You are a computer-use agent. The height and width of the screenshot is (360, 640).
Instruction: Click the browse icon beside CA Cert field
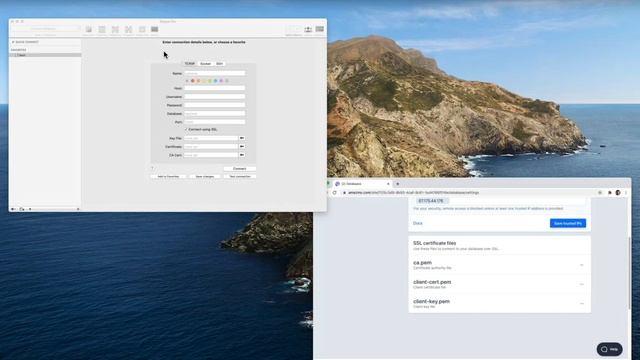[242, 155]
